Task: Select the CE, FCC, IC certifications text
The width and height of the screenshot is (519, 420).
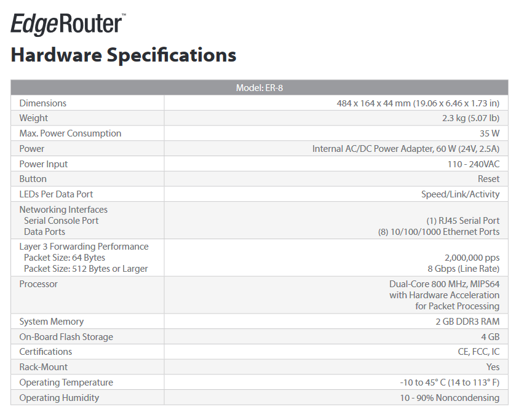Action: 478,352
